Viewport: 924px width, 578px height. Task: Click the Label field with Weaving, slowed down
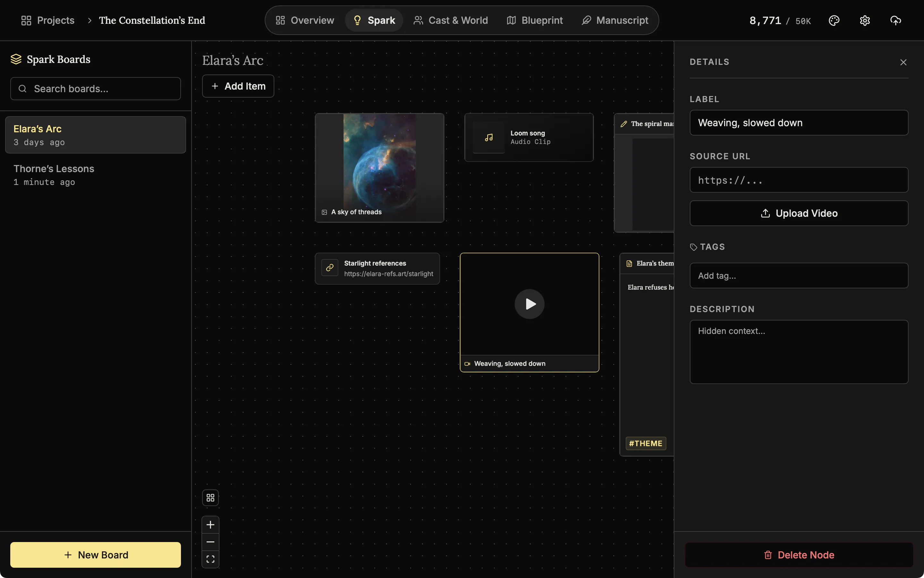[799, 123]
